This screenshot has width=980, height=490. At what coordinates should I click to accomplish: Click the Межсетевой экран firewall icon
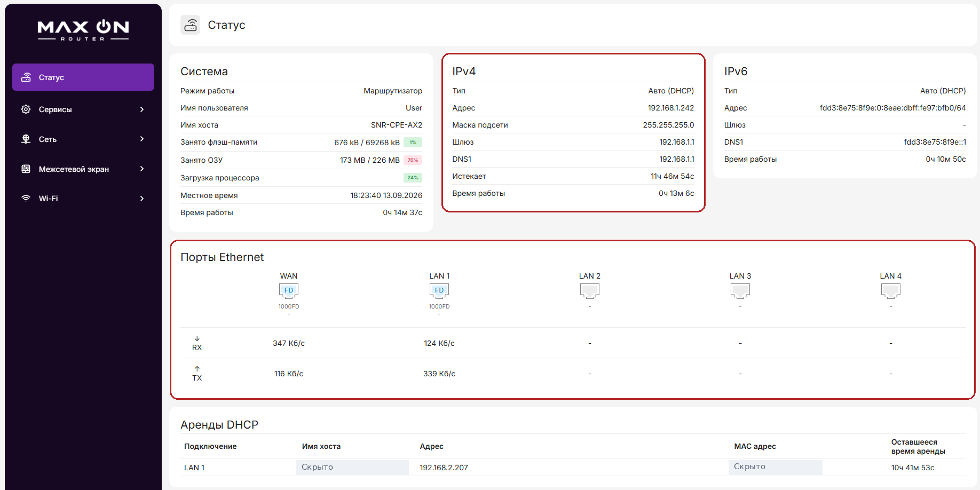point(26,169)
